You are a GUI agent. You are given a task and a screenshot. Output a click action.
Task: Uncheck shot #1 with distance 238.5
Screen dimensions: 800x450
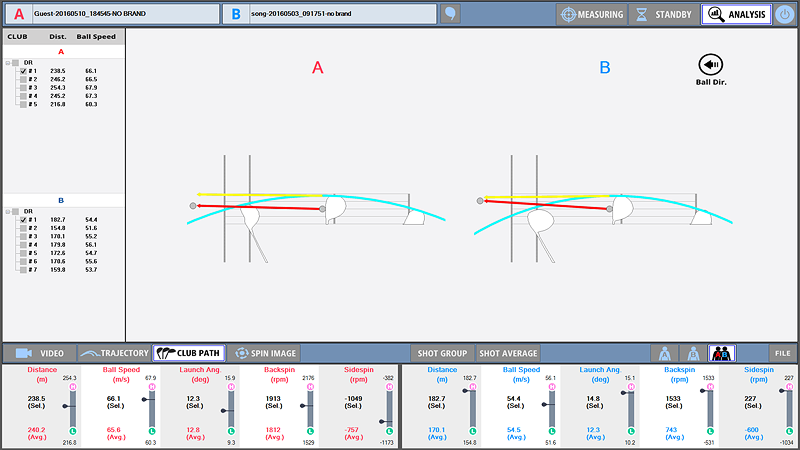pos(23,72)
